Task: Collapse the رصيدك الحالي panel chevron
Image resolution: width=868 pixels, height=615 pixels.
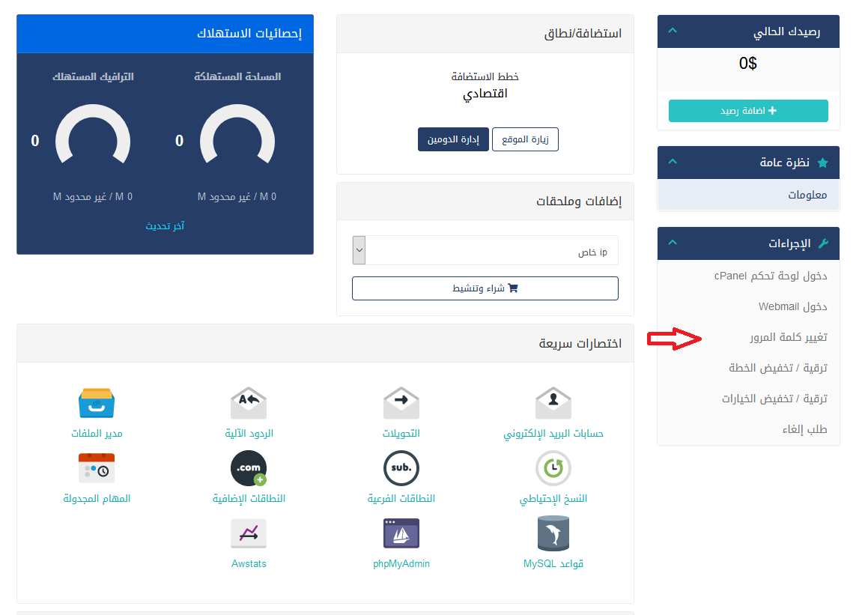Action: (673, 31)
